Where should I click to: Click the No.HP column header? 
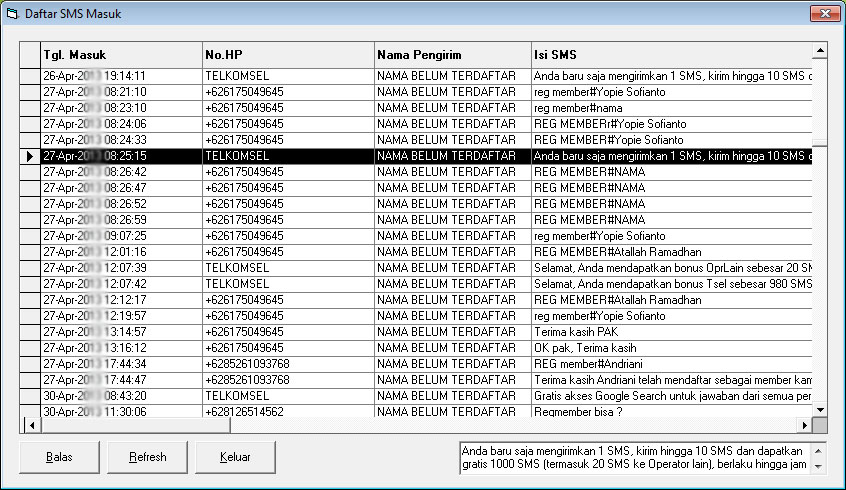tap(286, 54)
